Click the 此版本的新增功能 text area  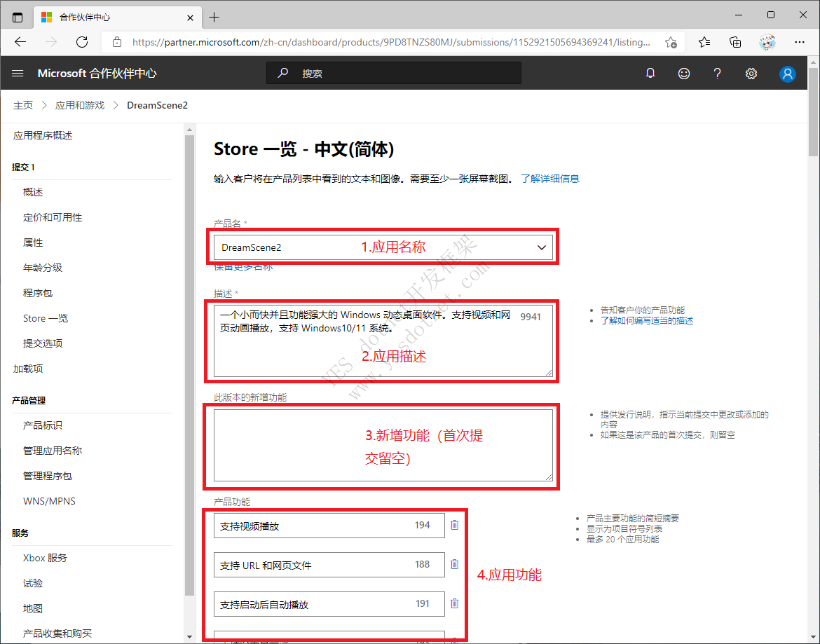(x=383, y=445)
